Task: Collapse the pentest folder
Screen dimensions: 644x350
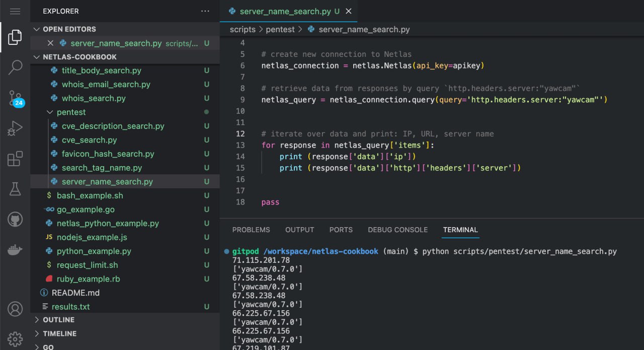Action: 125,112
